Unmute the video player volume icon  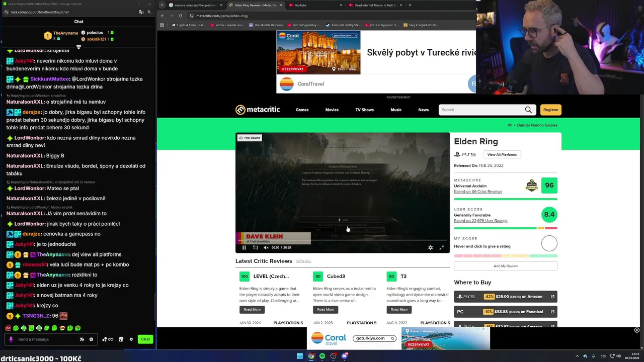coord(266,247)
